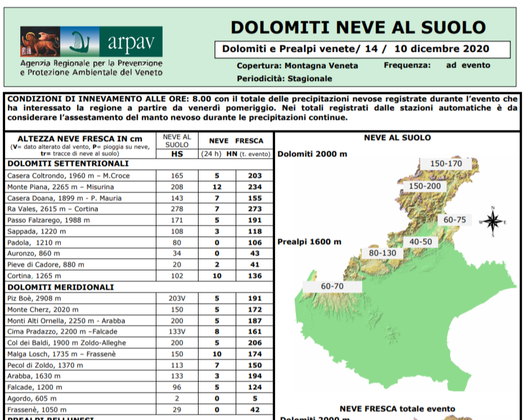The height and width of the screenshot is (420, 532).
Task: Click the 60-75 label on the map
Action: click(455, 220)
